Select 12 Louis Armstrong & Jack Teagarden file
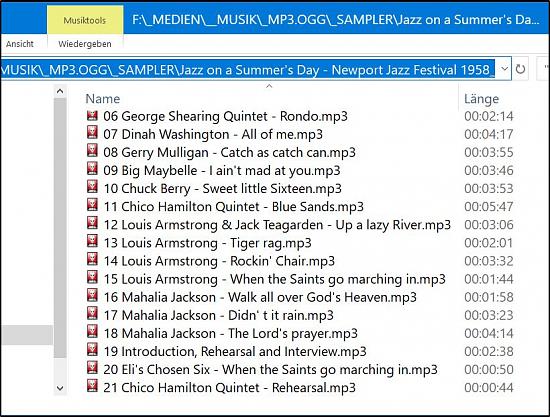This screenshot has height=417, width=550. pos(277,225)
